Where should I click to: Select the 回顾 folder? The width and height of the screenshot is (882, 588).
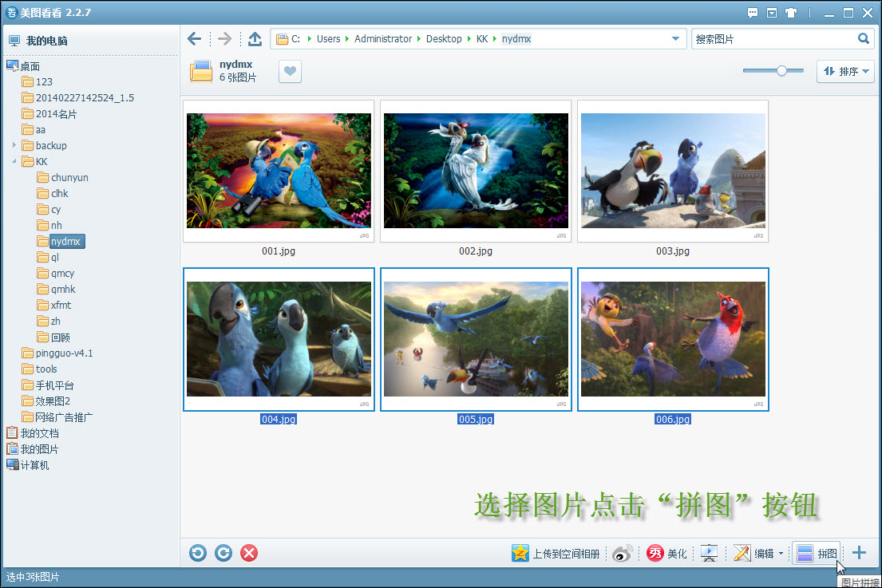60,337
